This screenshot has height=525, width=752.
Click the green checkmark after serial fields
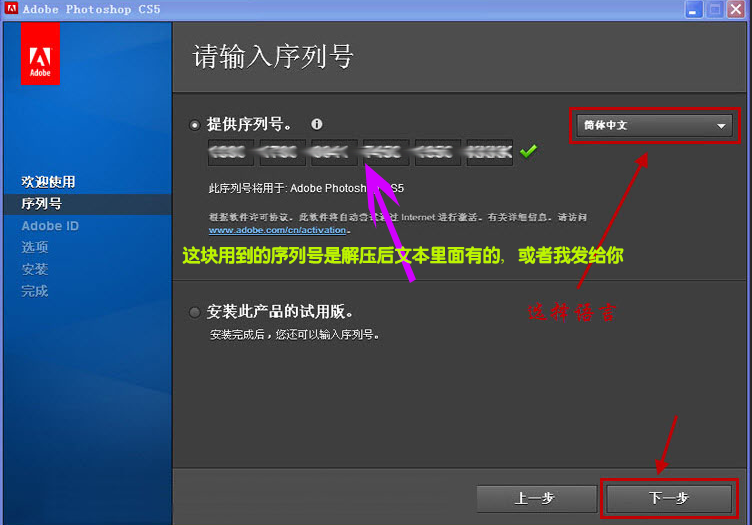(528, 152)
